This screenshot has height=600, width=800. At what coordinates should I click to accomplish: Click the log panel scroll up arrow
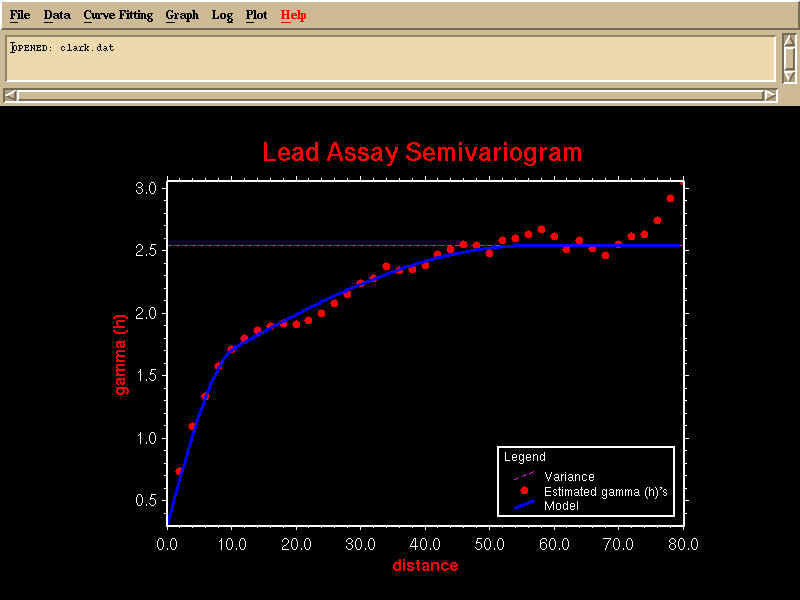(x=789, y=41)
